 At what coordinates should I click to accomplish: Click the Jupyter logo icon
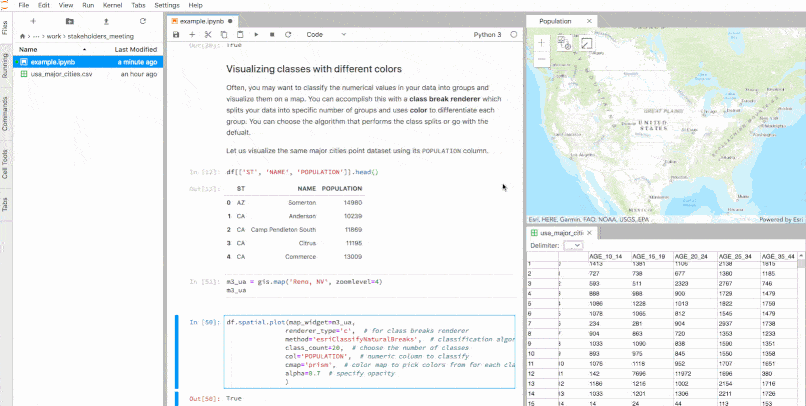coord(4,5)
